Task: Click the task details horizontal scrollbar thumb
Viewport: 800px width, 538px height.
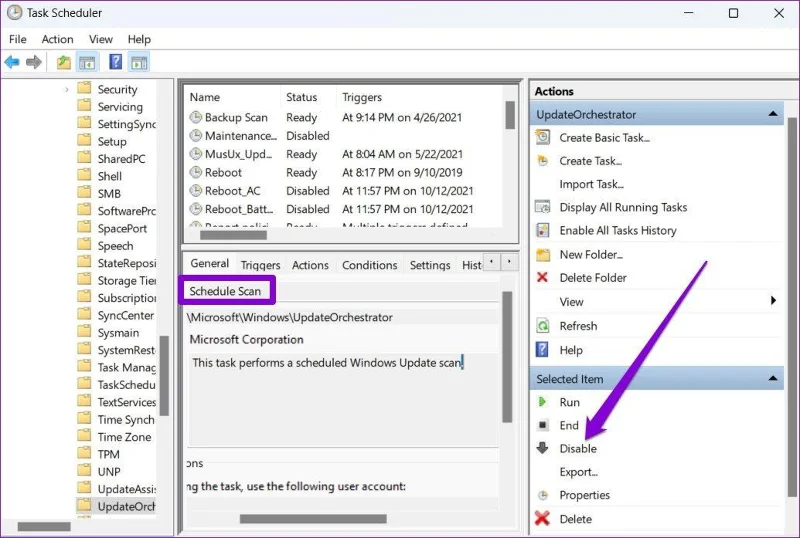Action: pos(313,519)
